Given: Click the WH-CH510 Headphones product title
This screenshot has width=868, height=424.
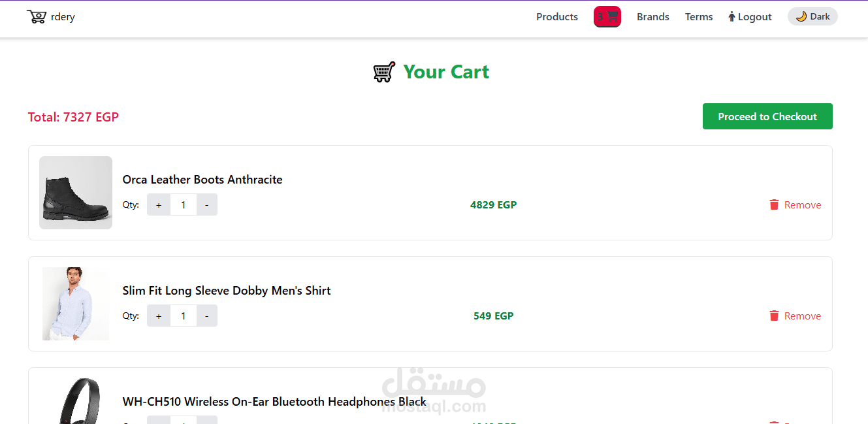Looking at the screenshot, I should pyautogui.click(x=274, y=402).
